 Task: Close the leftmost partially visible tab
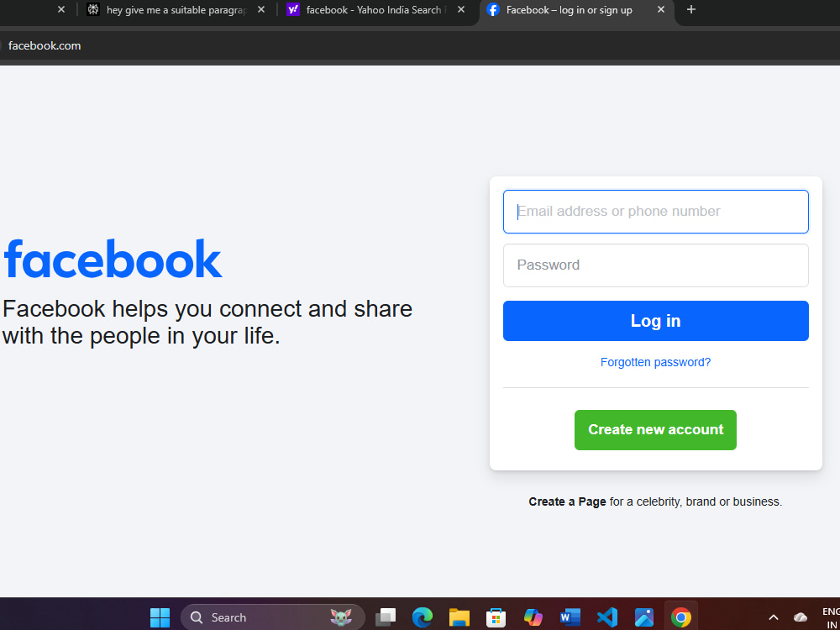(x=61, y=9)
